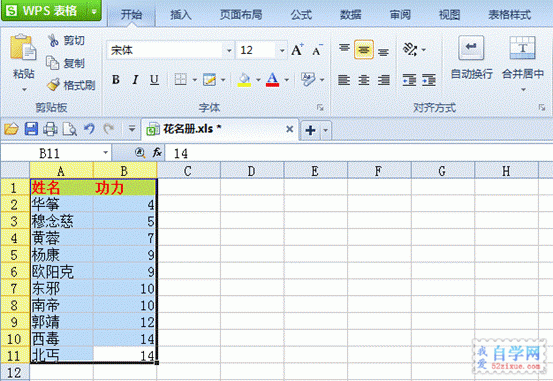Open fill color dropdown arrow
This screenshot has width=553, height=381.
click(x=258, y=80)
